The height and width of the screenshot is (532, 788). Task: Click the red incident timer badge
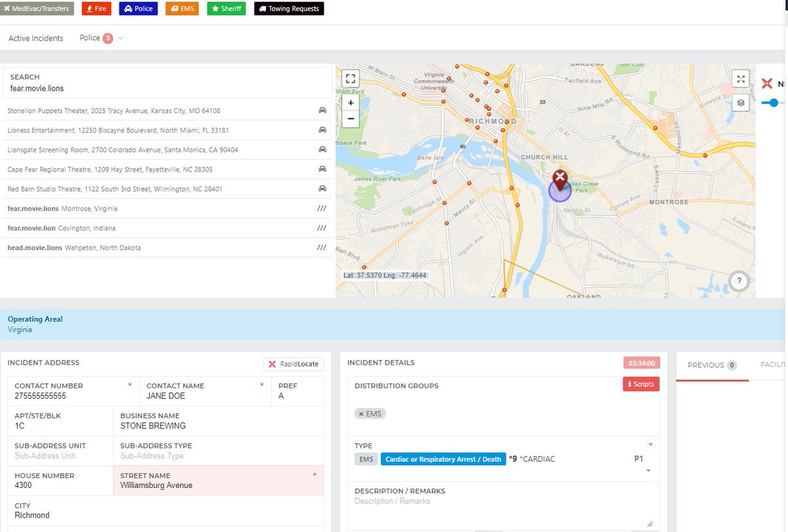point(641,363)
